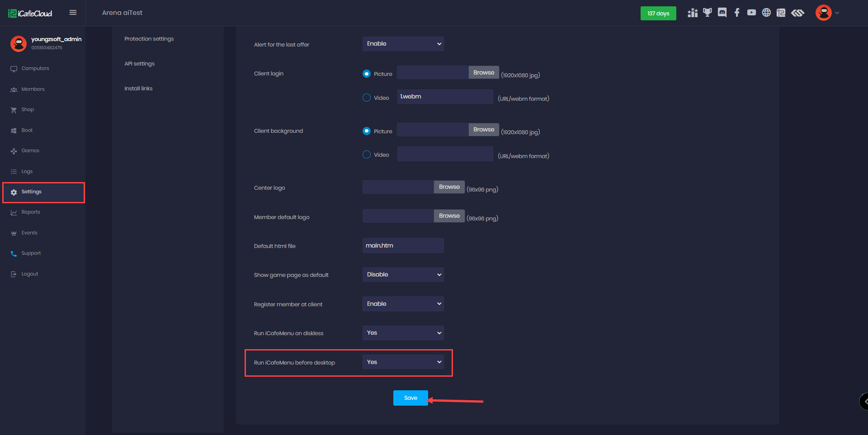This screenshot has height=435, width=868.
Task: Select Video option for Client background
Action: (x=367, y=154)
